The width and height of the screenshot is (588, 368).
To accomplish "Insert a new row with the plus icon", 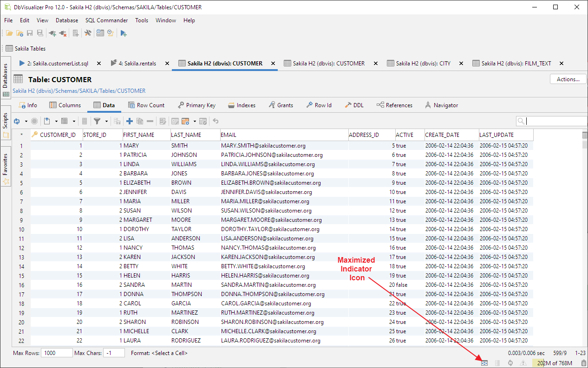I will 130,121.
